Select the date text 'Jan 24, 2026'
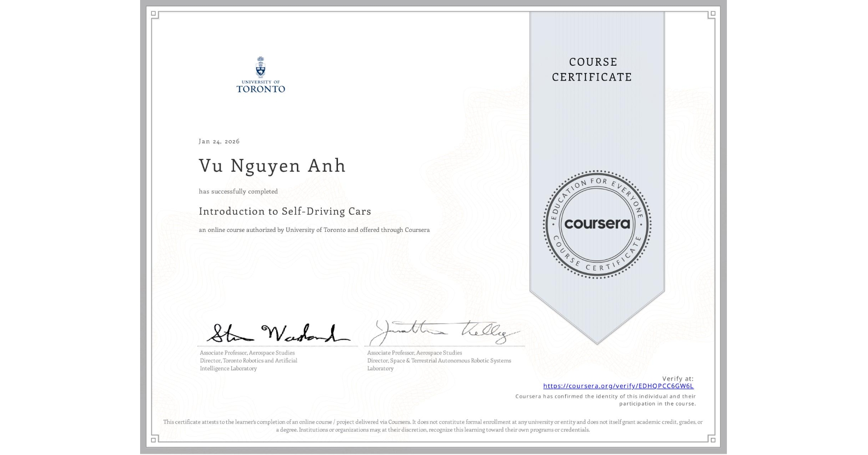This screenshot has width=868, height=455. pyautogui.click(x=219, y=141)
